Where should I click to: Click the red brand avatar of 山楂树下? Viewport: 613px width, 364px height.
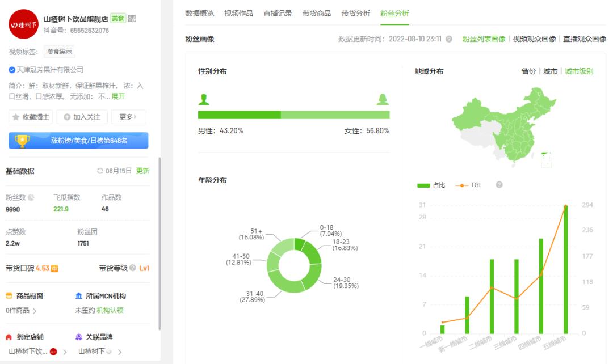coord(53,351)
